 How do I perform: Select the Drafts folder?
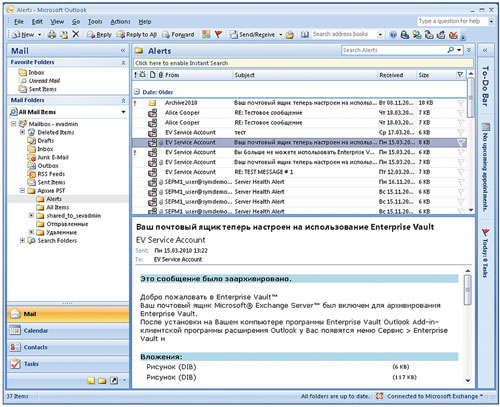click(45, 141)
